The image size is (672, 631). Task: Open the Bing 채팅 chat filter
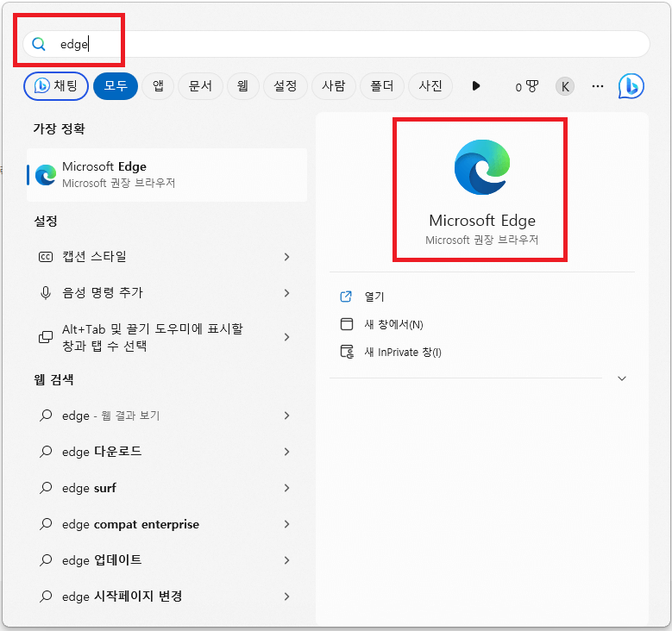tap(56, 86)
